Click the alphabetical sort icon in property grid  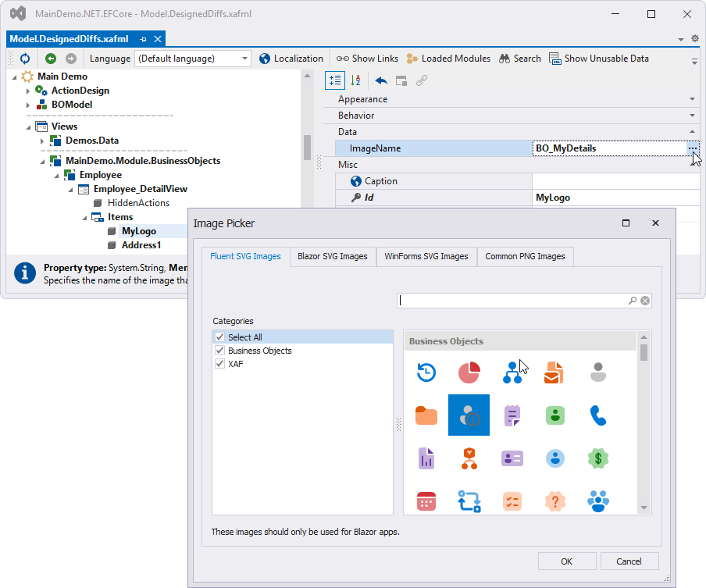click(x=355, y=80)
